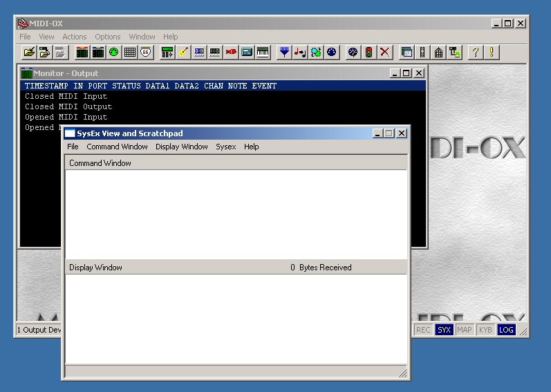Open data mapping (red-to-blue notes icon)

[300, 53]
